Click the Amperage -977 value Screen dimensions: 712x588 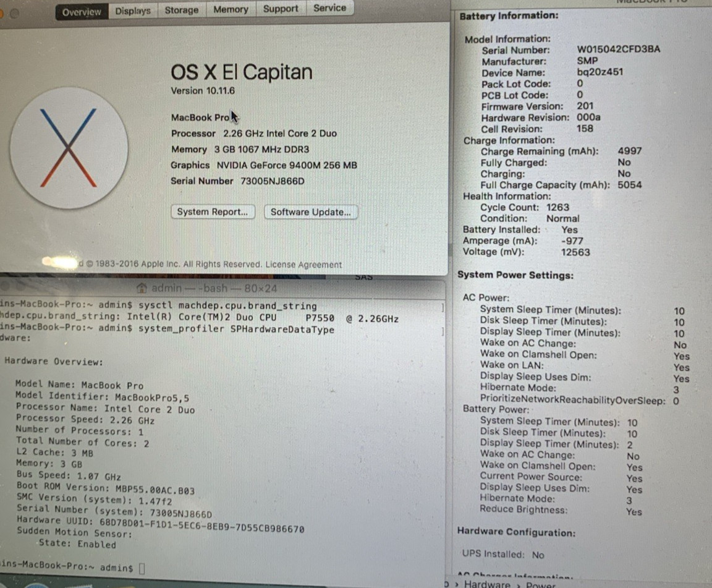click(x=572, y=241)
